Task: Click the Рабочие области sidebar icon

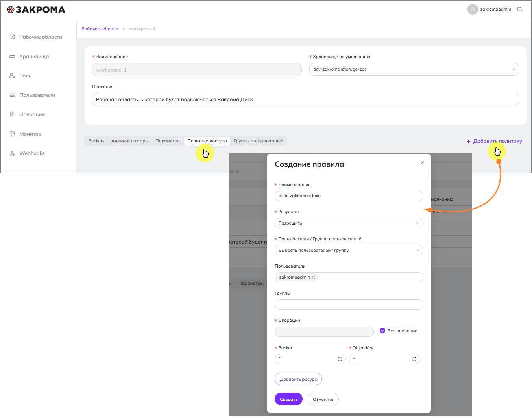Action: tap(12, 37)
